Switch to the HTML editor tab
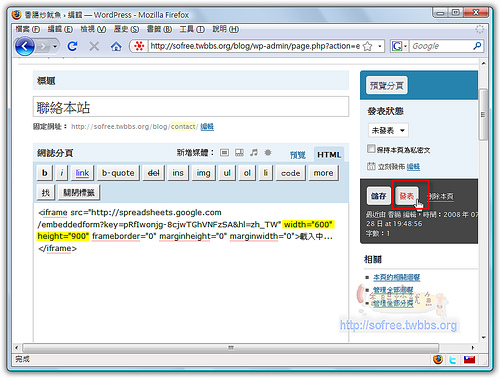Image resolution: width=500 pixels, height=378 pixels. (x=329, y=155)
